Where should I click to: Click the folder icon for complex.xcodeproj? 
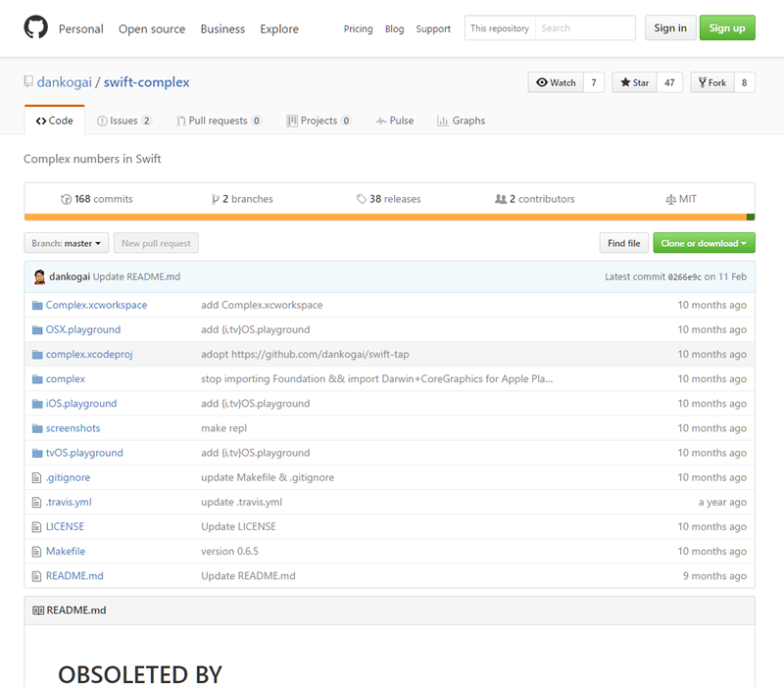click(37, 355)
